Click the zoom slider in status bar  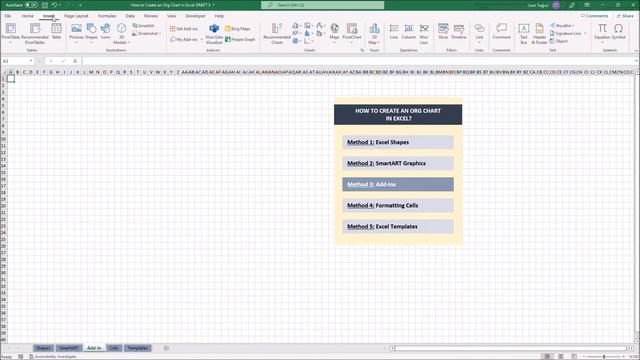tap(604, 356)
